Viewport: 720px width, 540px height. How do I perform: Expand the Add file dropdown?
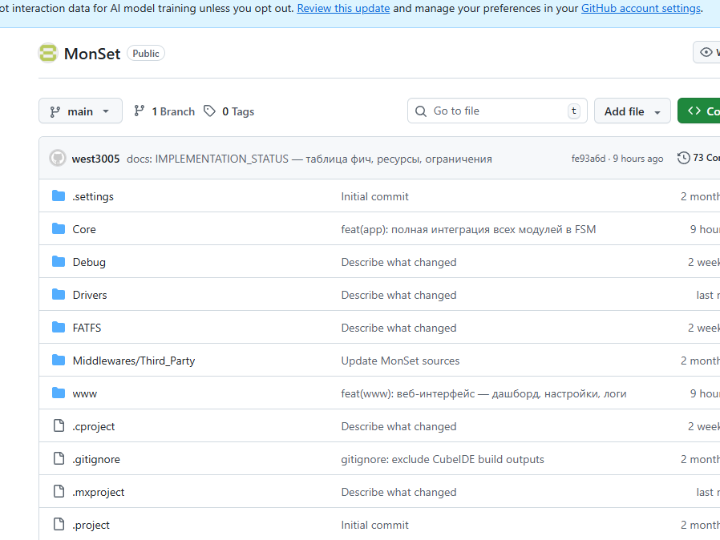pyautogui.click(x=632, y=111)
